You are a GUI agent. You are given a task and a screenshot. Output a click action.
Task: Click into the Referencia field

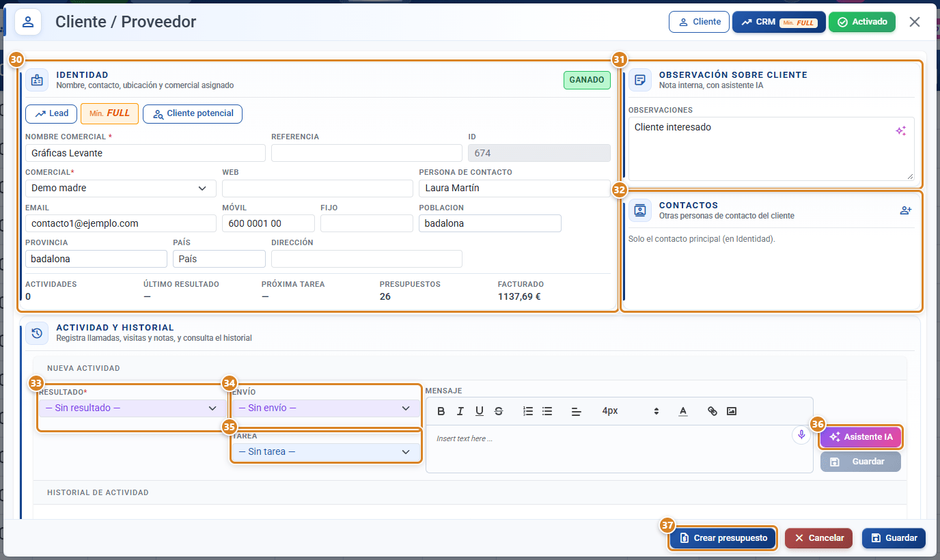pos(367,153)
